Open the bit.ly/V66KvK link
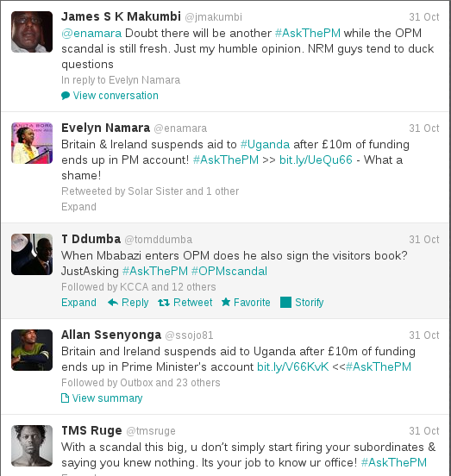451x476 pixels. (293, 366)
